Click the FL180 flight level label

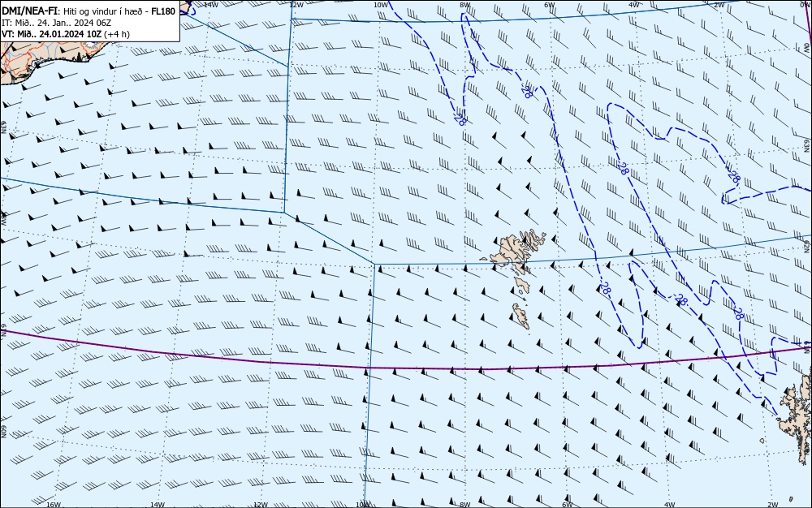[163, 11]
